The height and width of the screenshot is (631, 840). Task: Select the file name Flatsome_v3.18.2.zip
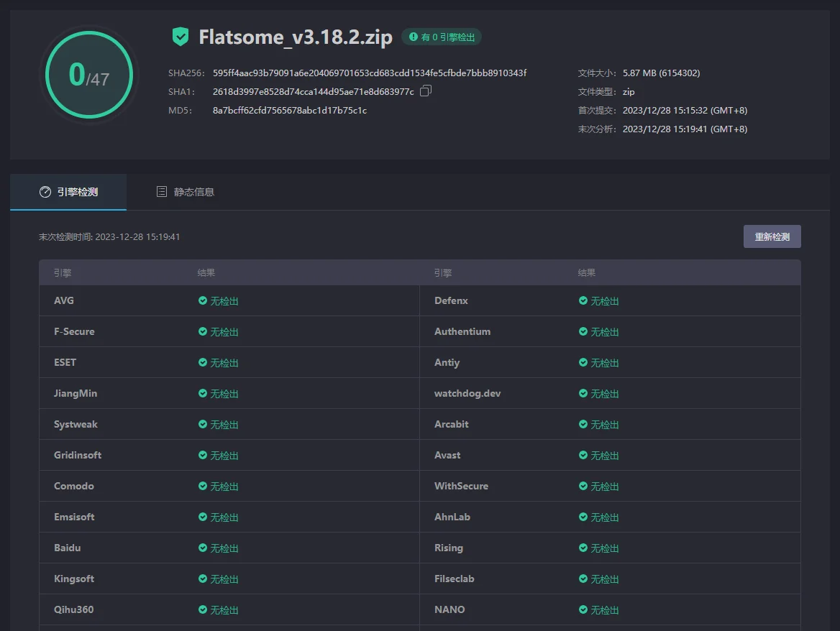pos(295,37)
